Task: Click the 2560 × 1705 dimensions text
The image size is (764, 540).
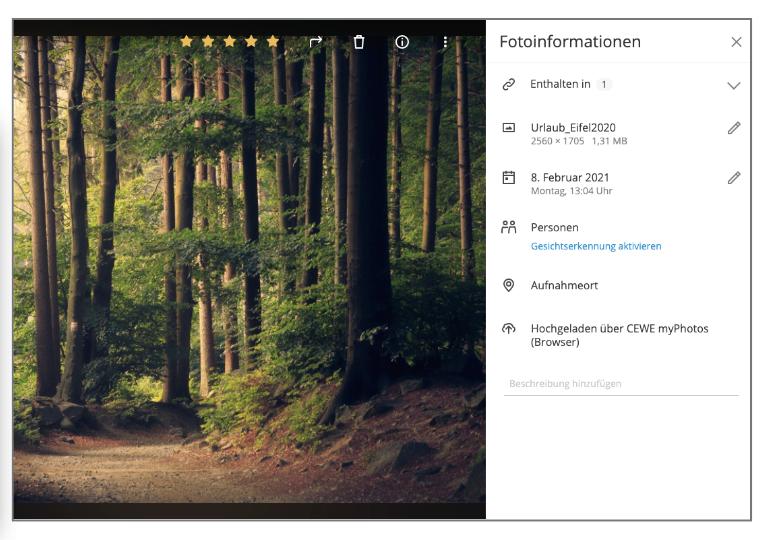Action: pyautogui.click(x=557, y=141)
